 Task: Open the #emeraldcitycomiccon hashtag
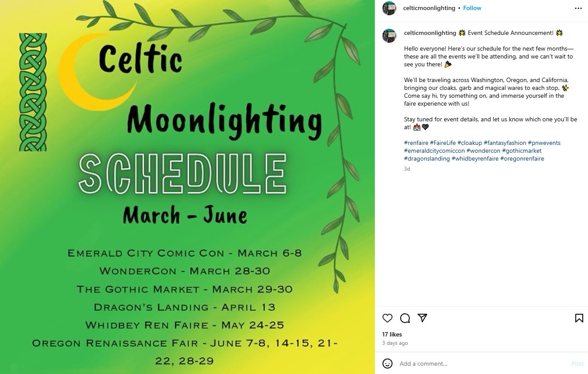click(x=434, y=151)
